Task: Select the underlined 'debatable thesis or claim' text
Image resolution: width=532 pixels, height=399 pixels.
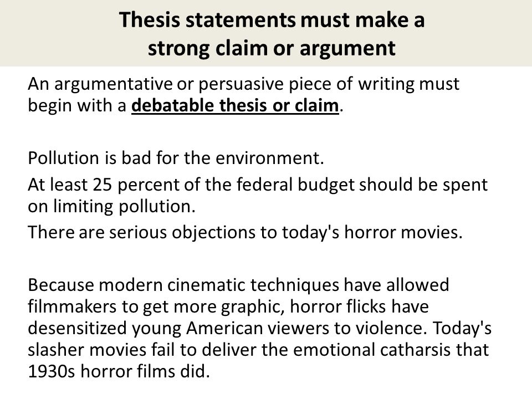Action: [235, 105]
